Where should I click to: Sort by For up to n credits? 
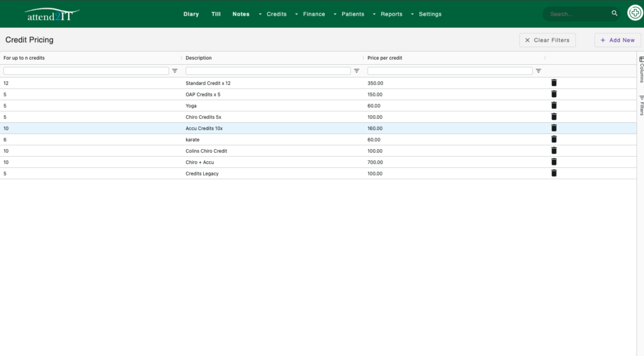[24, 58]
